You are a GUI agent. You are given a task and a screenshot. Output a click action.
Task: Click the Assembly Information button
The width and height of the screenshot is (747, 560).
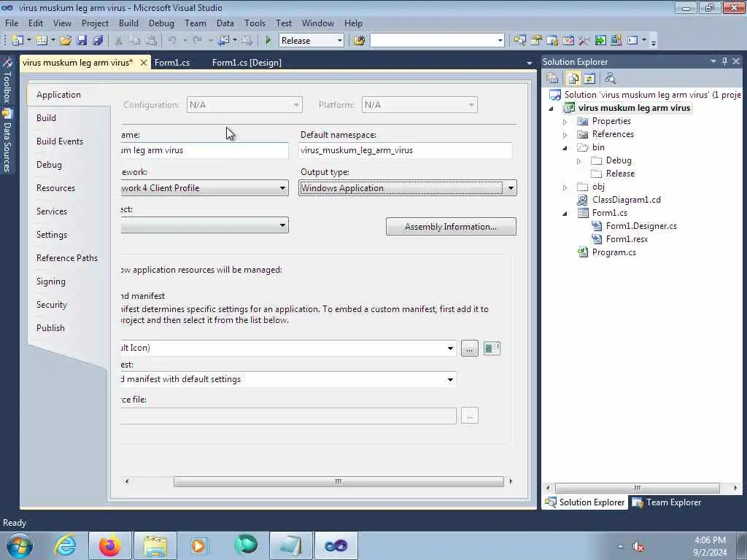[451, 227]
